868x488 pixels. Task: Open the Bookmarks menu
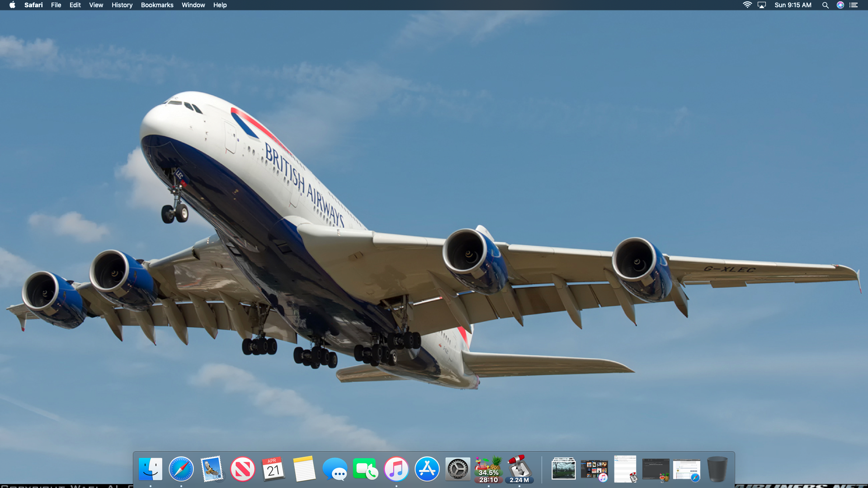pyautogui.click(x=157, y=5)
